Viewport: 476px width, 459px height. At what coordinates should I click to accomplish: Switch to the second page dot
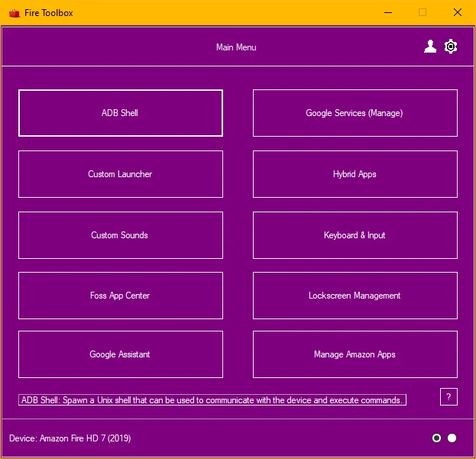click(x=452, y=438)
